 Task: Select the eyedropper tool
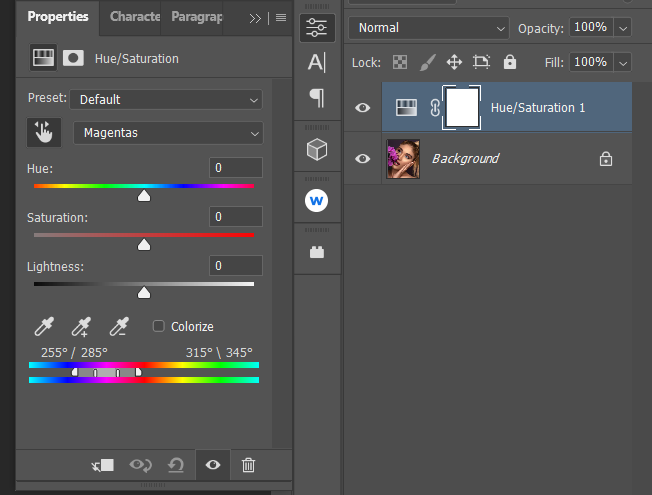[44, 326]
